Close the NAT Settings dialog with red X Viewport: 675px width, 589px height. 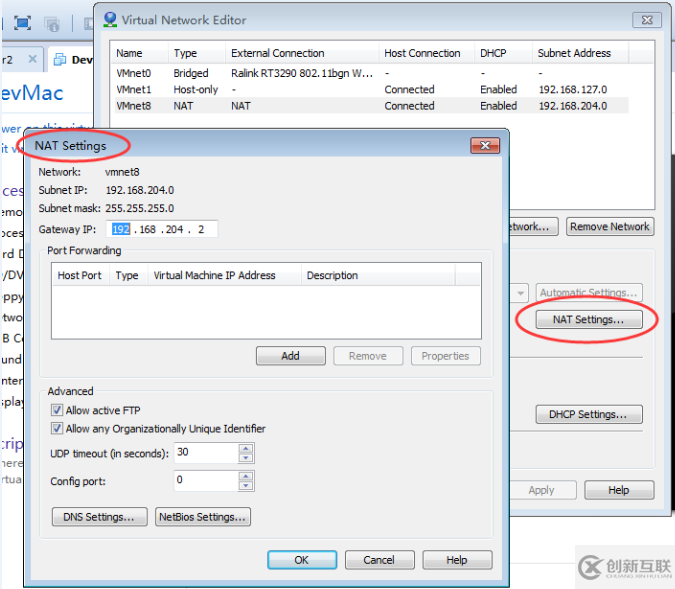(x=485, y=146)
